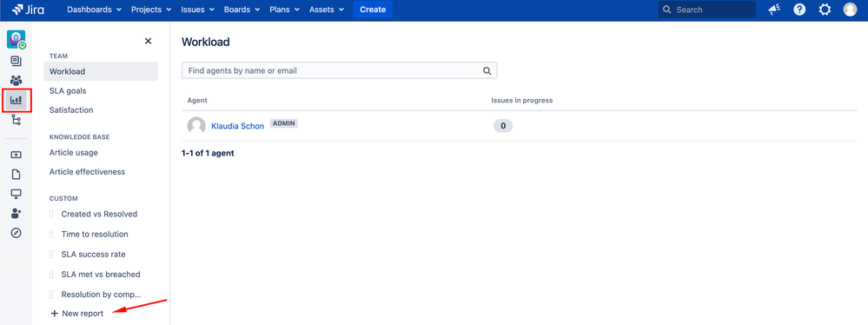Open Klaudia Schon agent link
The width and height of the screenshot is (868, 325).
(237, 126)
